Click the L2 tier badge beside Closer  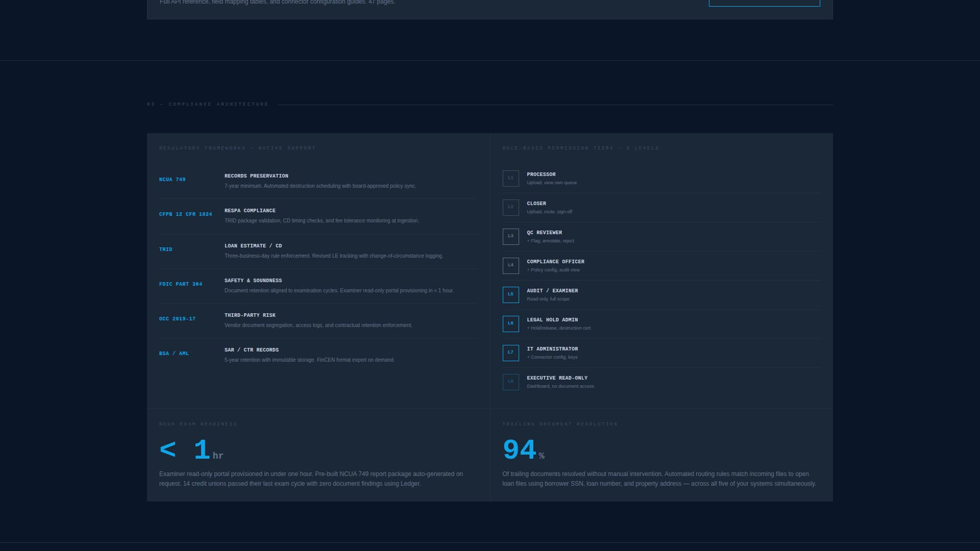click(x=510, y=207)
